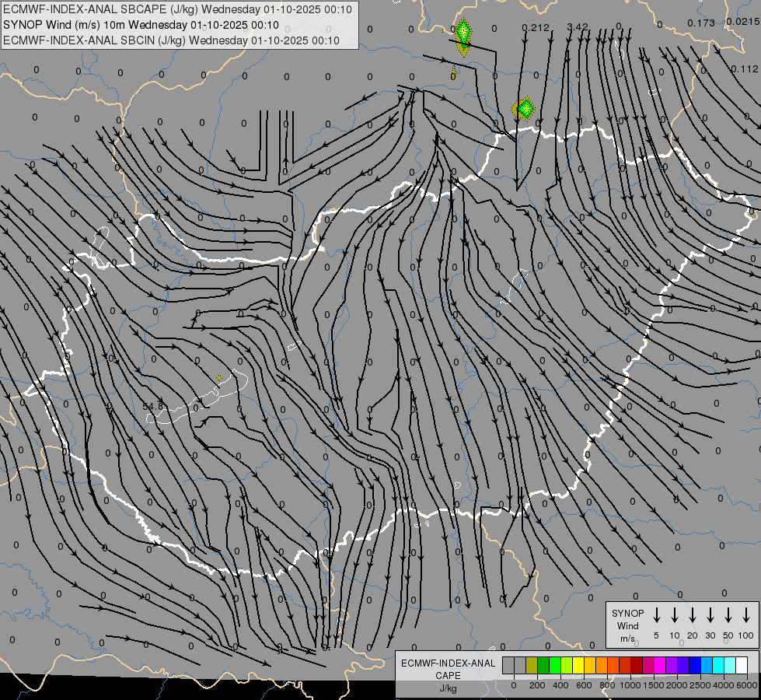Click the 100 m/s wind arrow in legend
Screen dimensions: 761x700
coord(746,615)
